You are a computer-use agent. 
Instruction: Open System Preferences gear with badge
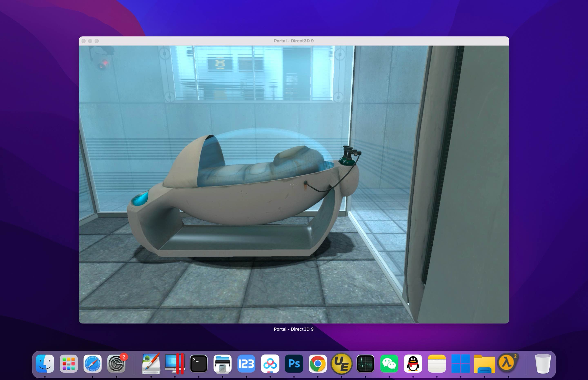(116, 364)
